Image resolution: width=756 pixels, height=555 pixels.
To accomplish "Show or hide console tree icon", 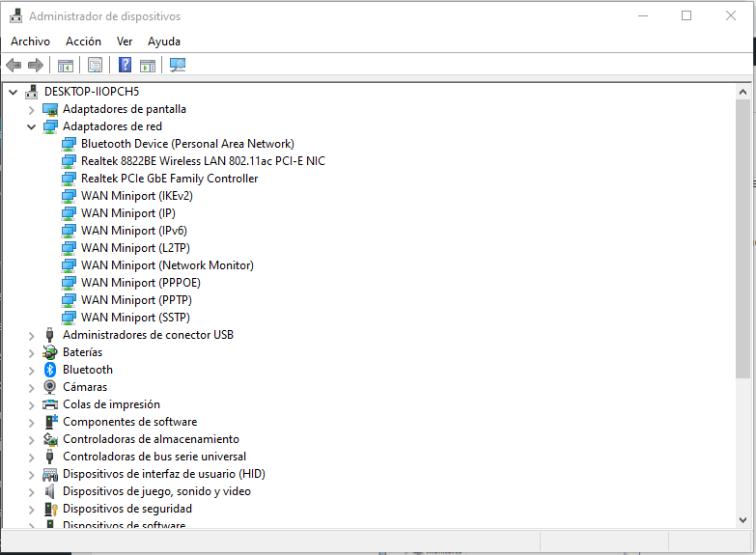I will (66, 65).
